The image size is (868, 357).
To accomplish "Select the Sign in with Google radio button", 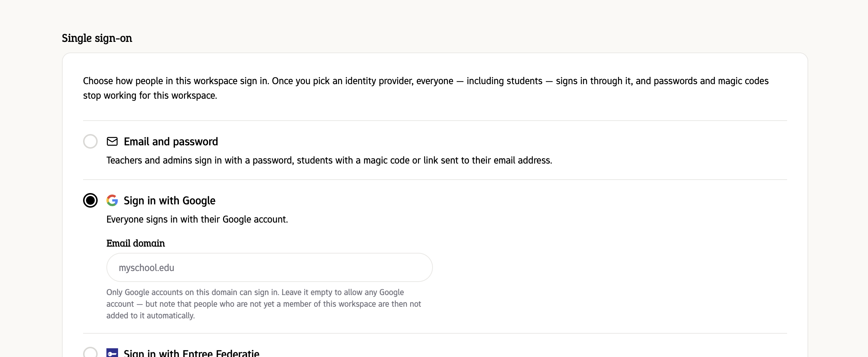I will tap(90, 200).
